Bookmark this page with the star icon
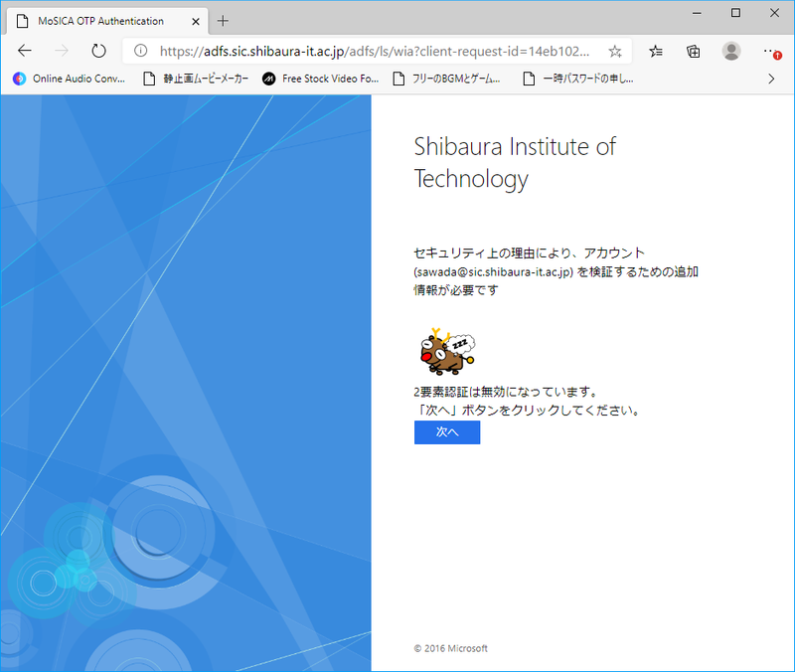The width and height of the screenshot is (795, 672). tap(615, 51)
